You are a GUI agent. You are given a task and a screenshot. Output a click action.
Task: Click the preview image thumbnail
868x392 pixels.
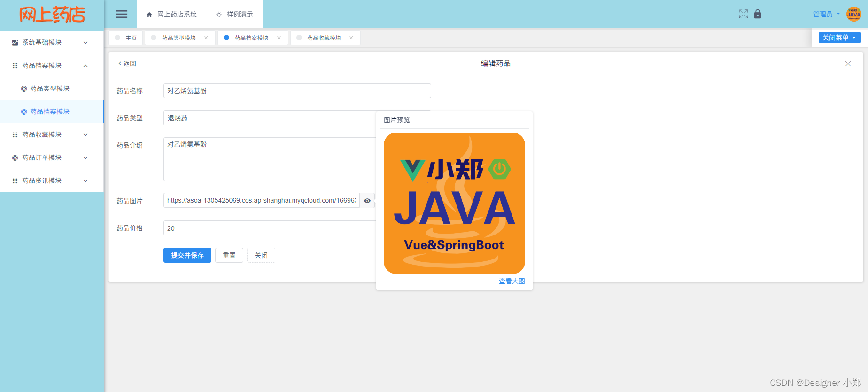[x=454, y=203]
